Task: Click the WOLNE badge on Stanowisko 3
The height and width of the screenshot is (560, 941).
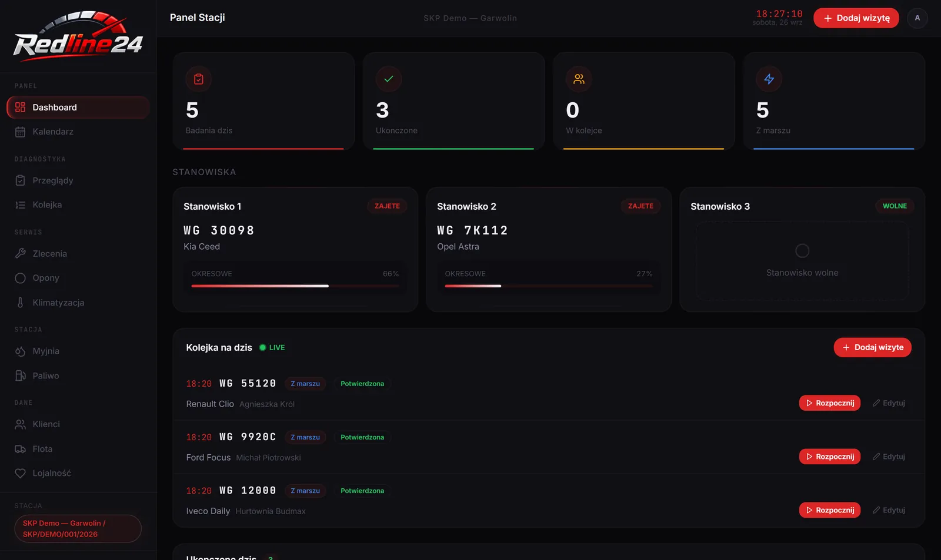Action: [x=895, y=206]
